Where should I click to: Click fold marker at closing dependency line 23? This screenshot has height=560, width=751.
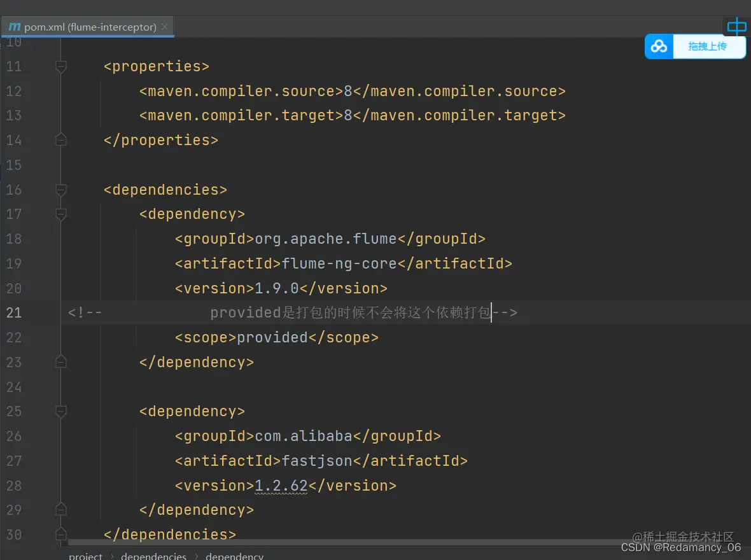click(x=61, y=362)
